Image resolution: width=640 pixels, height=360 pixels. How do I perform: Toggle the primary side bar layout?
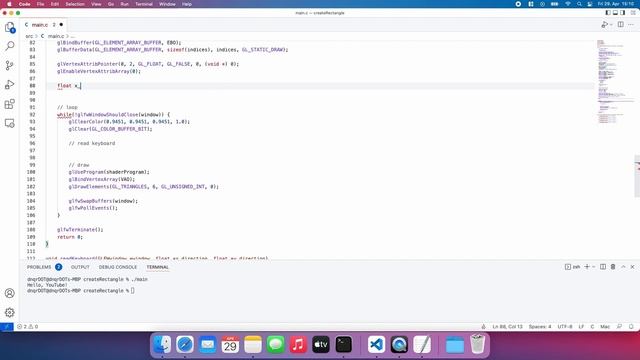point(608,13)
